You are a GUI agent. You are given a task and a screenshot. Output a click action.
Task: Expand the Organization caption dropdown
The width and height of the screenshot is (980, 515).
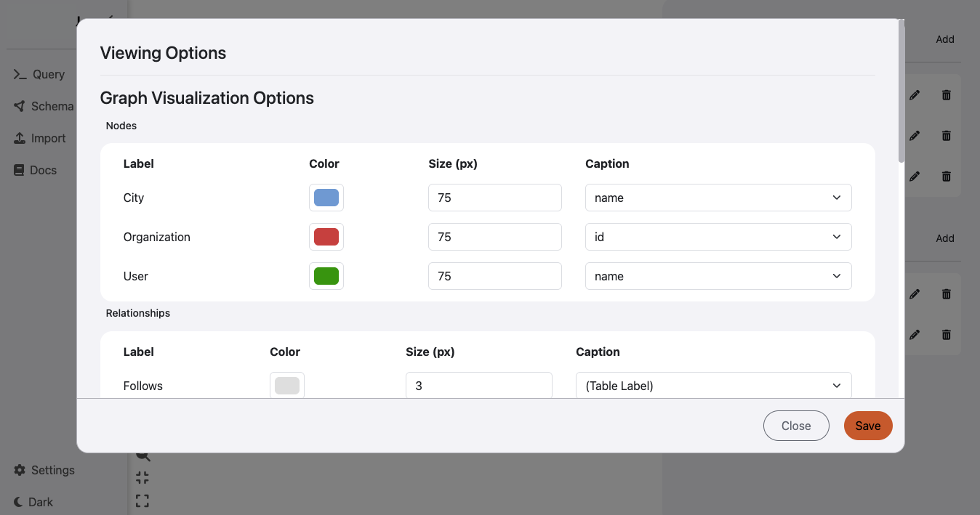tap(718, 237)
